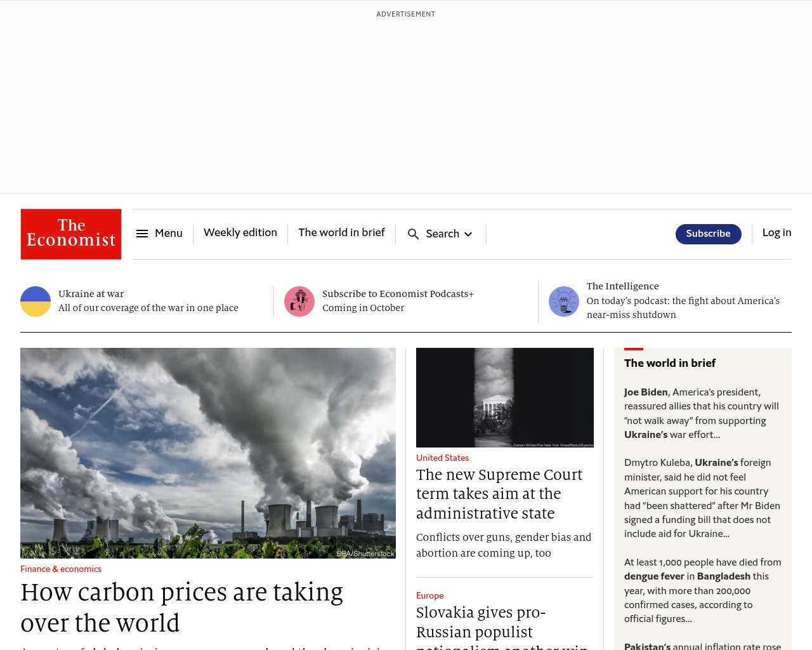Click the power plant smokestacks image
Image resolution: width=812 pixels, height=650 pixels.
tap(208, 453)
